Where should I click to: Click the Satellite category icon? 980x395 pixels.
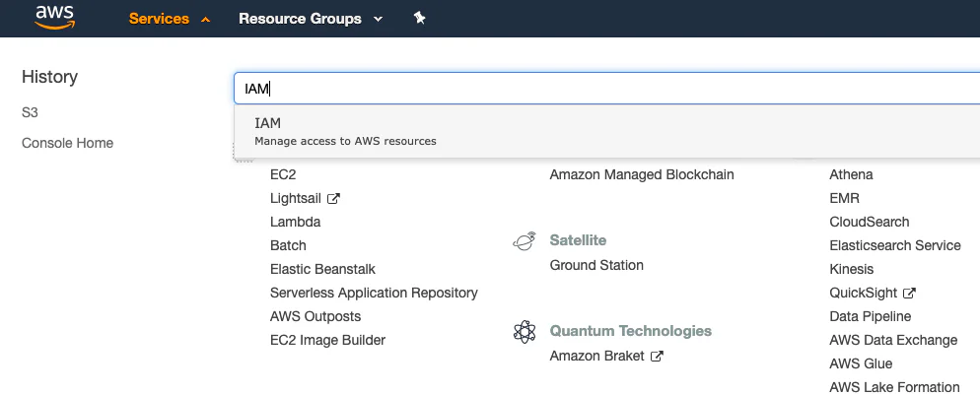pos(525,241)
